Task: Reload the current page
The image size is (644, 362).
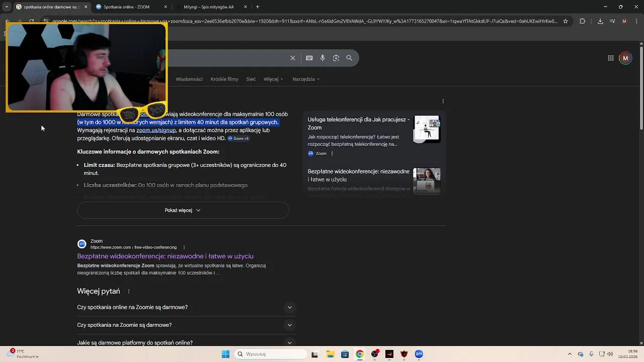Action: [x=32, y=21]
